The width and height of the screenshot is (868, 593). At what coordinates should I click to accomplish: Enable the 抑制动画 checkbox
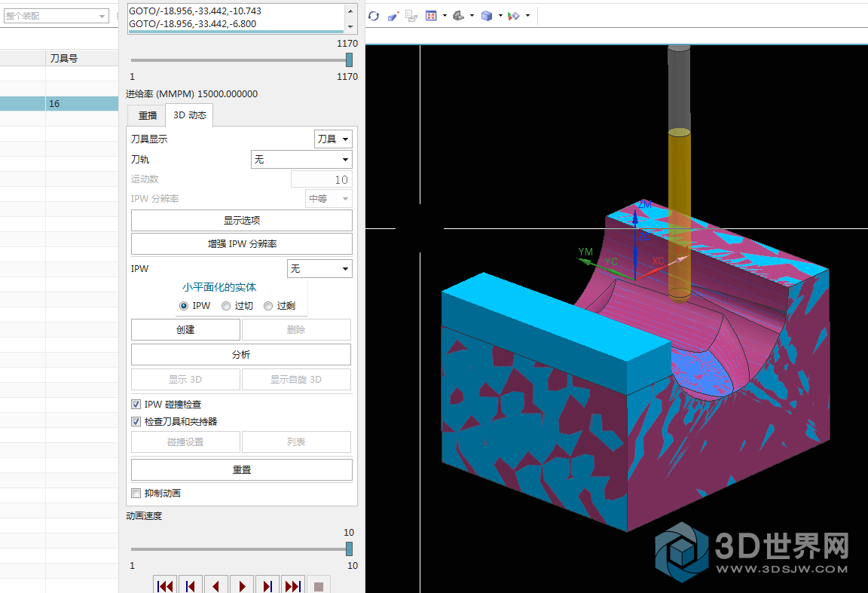coord(136,493)
